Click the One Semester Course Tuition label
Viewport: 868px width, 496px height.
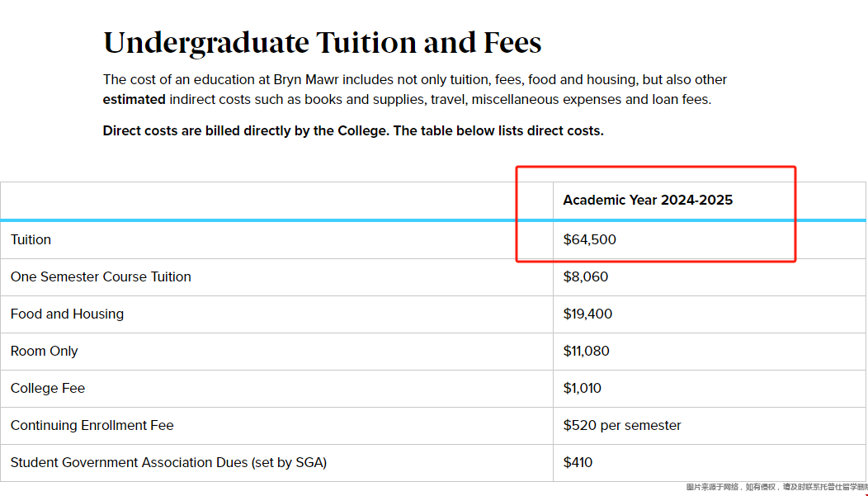pyautogui.click(x=101, y=276)
